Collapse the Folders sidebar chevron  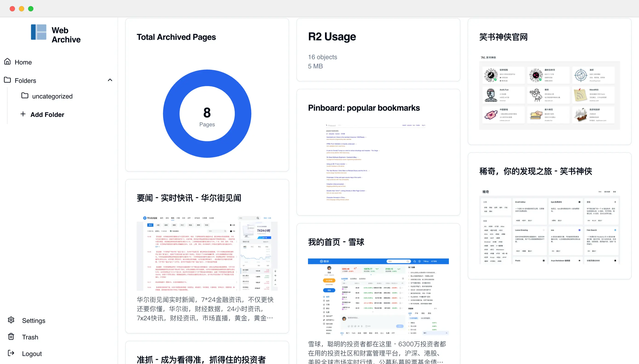[x=110, y=80]
